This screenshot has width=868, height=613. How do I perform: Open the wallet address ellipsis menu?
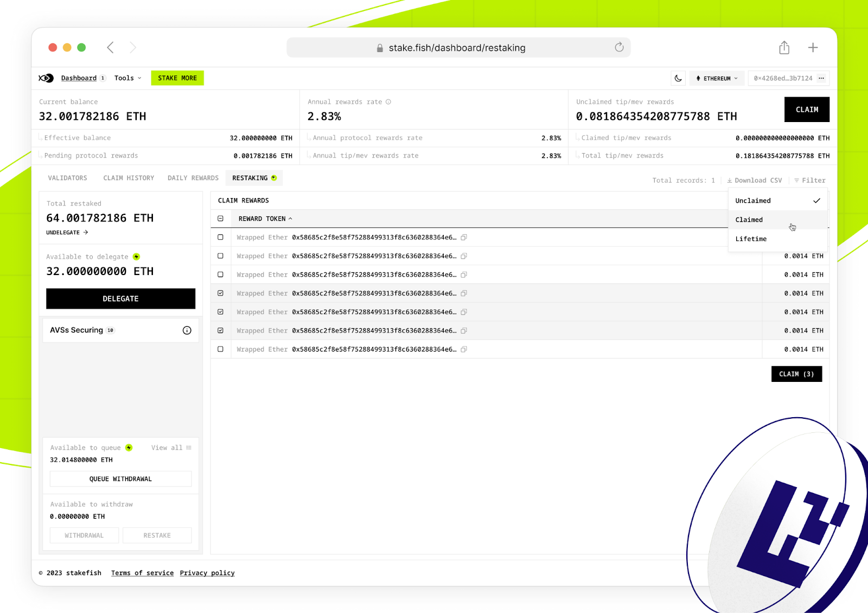coord(821,78)
